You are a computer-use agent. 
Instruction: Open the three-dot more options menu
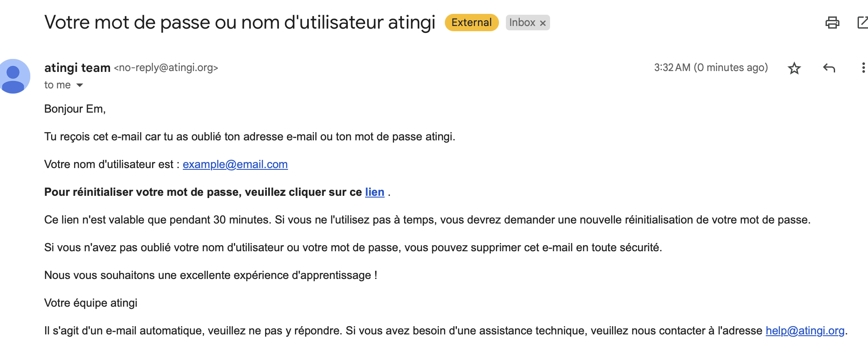click(863, 68)
